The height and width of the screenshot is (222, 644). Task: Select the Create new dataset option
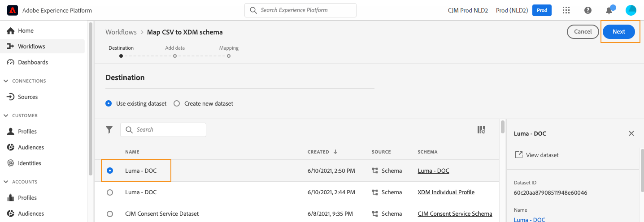(177, 103)
